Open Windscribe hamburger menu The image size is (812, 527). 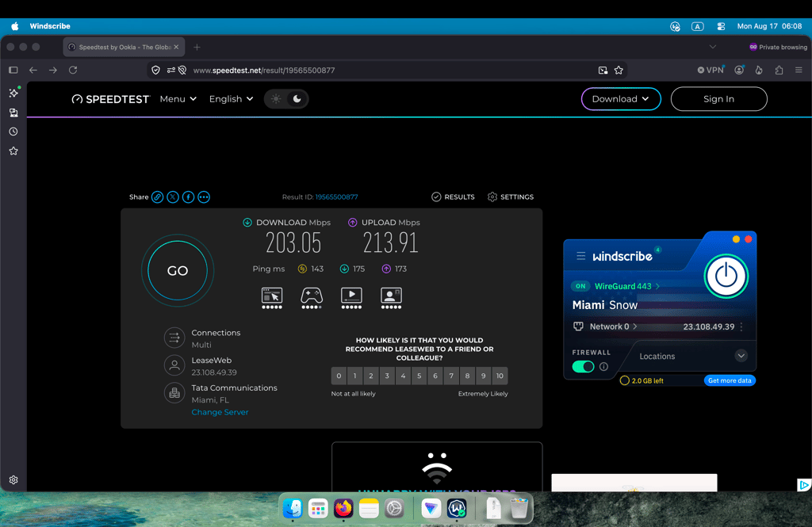coord(581,256)
